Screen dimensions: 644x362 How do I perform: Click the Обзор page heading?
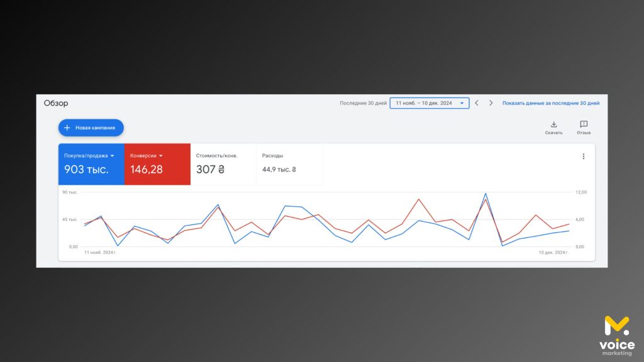pyautogui.click(x=56, y=103)
